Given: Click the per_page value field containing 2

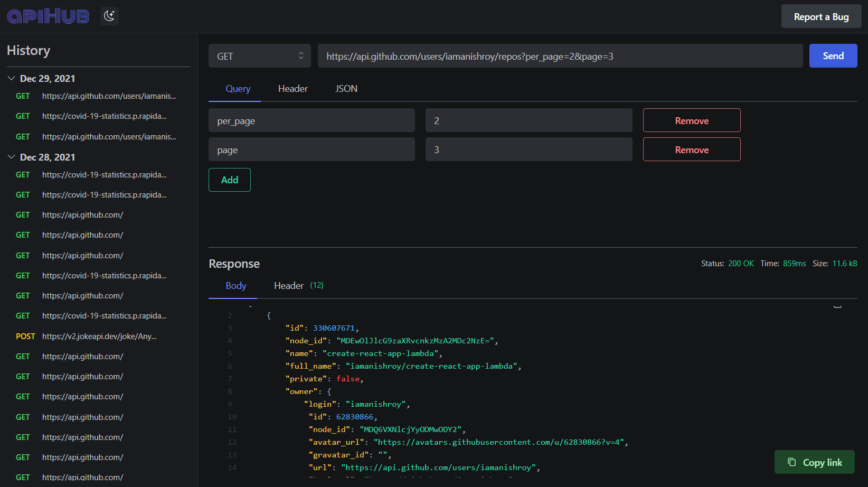Looking at the screenshot, I should pos(528,120).
